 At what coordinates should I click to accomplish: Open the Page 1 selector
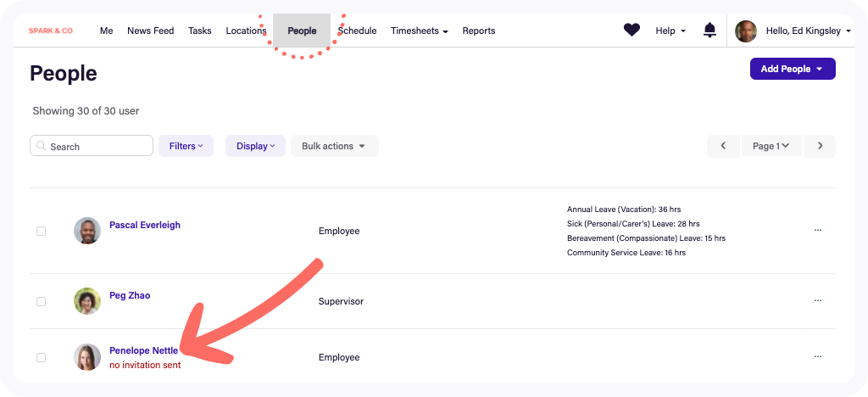[x=771, y=146]
